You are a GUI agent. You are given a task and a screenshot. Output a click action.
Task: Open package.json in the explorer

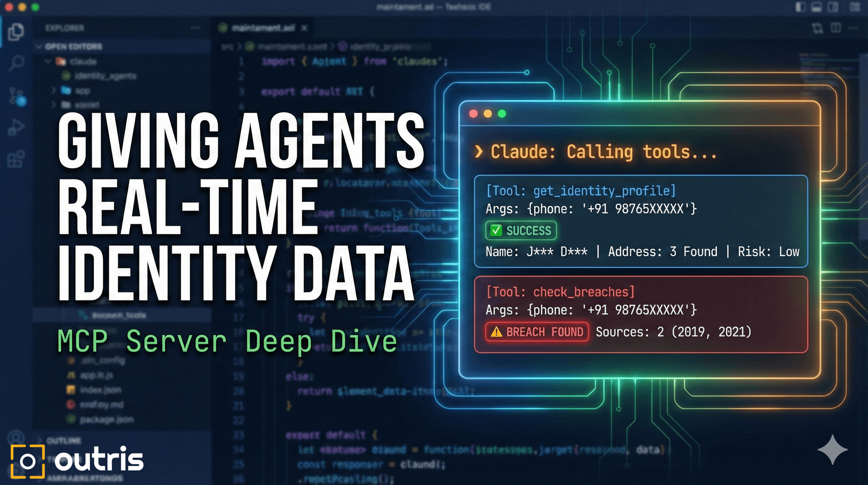coord(106,420)
